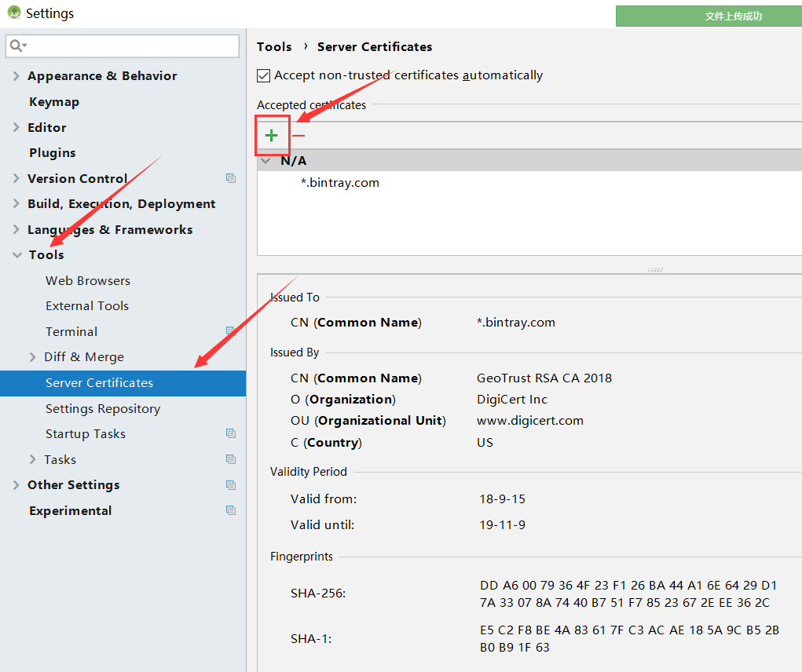Click DigiCert Inc organization value
802x672 pixels.
point(512,399)
